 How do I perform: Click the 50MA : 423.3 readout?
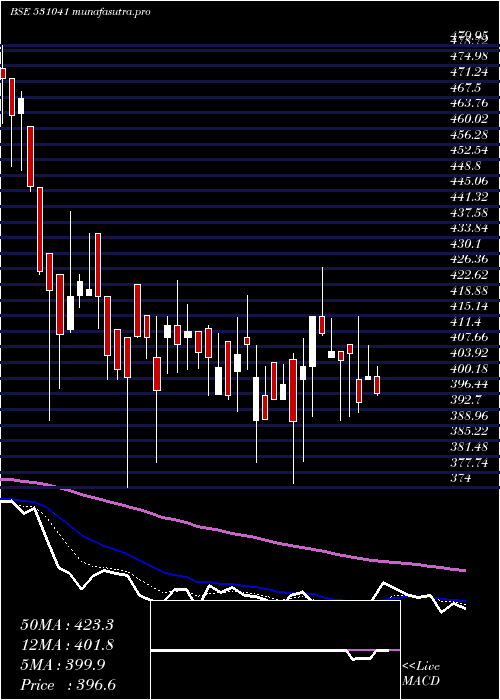(67, 625)
